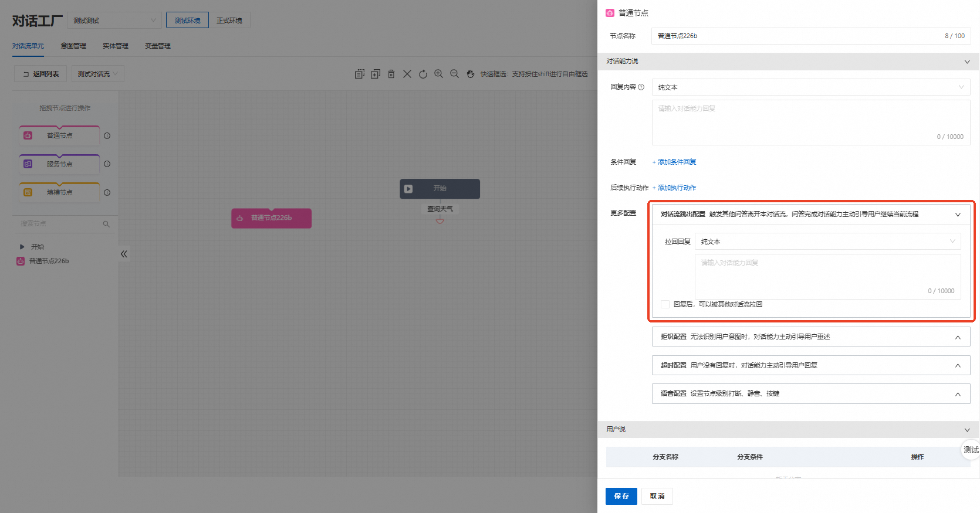The image size is (980, 513).
Task: Open the 回复内容 纯文本 type dropdown
Action: coord(811,87)
